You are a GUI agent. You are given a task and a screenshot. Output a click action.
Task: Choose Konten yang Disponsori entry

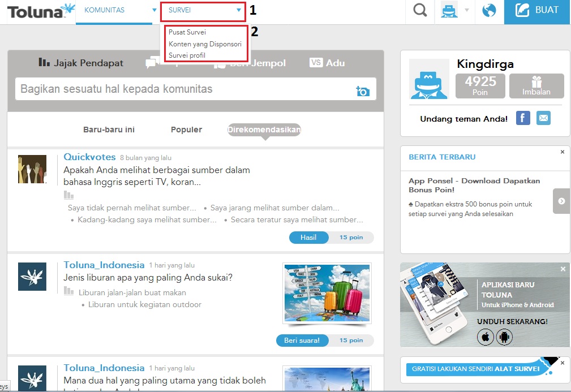[205, 44]
